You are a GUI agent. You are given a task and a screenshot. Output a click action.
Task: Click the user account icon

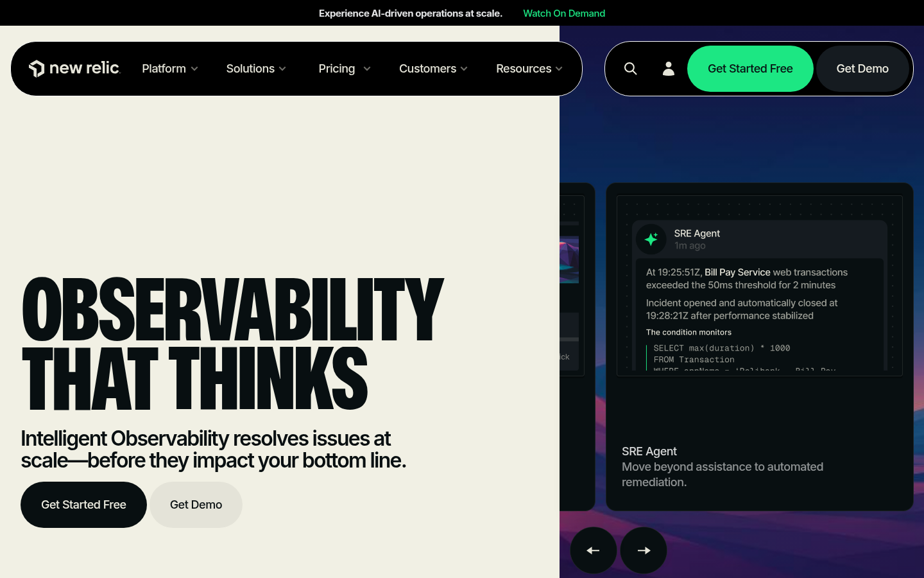click(669, 69)
